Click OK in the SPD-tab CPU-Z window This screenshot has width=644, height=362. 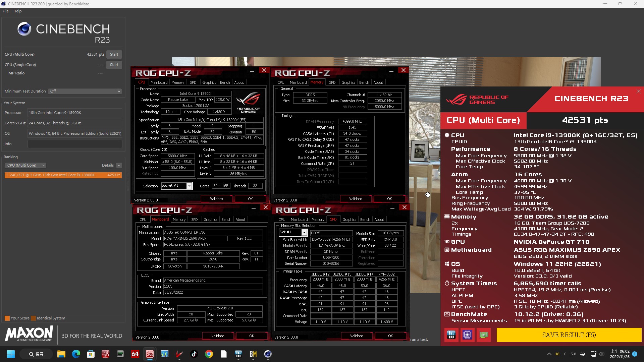click(x=390, y=336)
